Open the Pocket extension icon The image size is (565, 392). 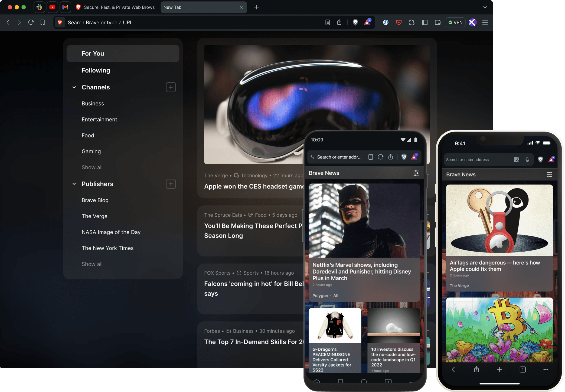click(399, 22)
